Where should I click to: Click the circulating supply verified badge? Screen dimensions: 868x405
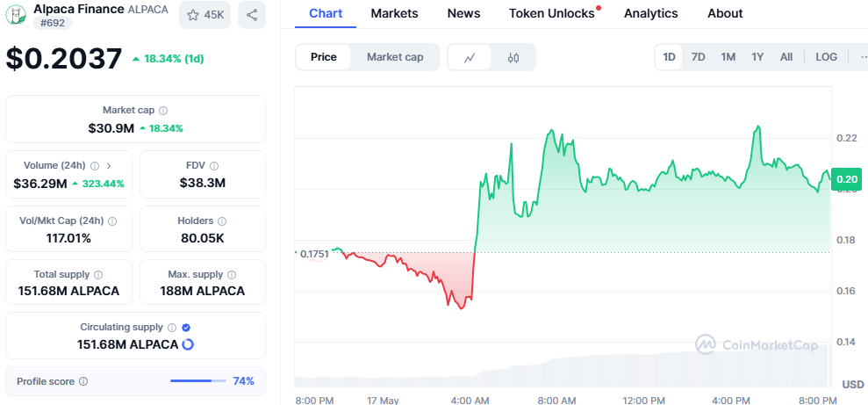coord(186,327)
